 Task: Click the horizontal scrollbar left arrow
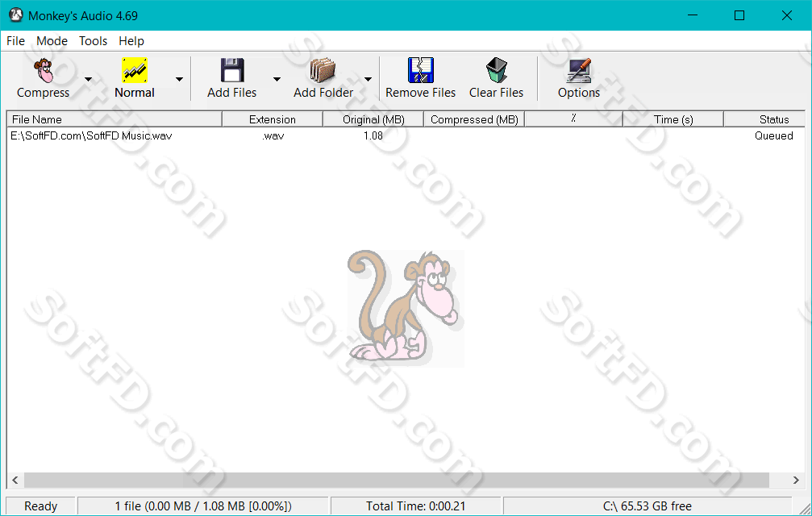click(x=15, y=481)
